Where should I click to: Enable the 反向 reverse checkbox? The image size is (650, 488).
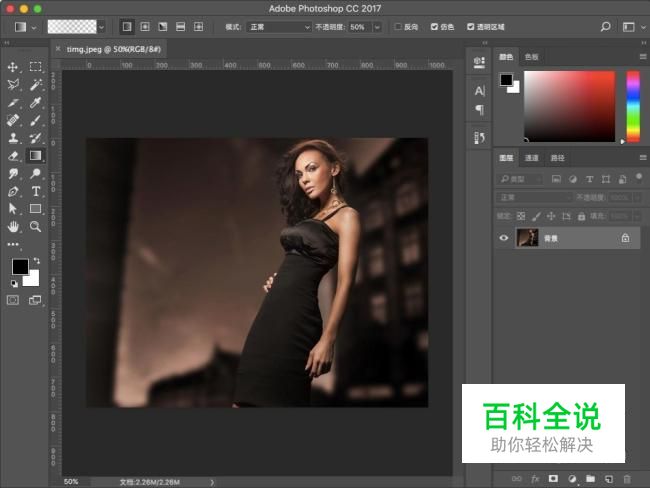[399, 27]
